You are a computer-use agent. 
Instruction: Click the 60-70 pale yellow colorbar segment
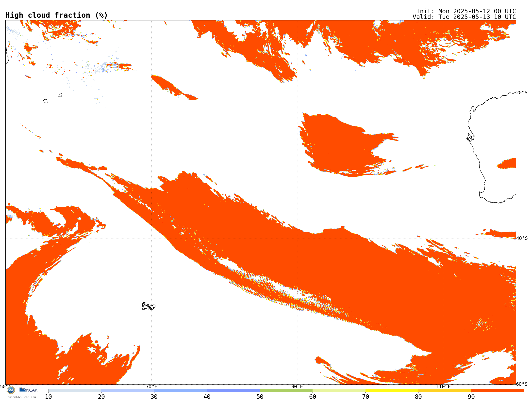339,391
